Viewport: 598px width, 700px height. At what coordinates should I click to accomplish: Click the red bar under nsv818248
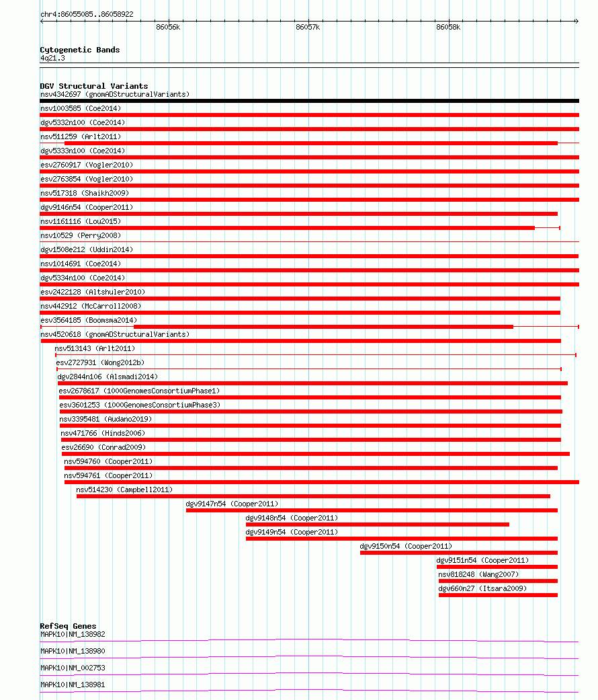pos(498,581)
